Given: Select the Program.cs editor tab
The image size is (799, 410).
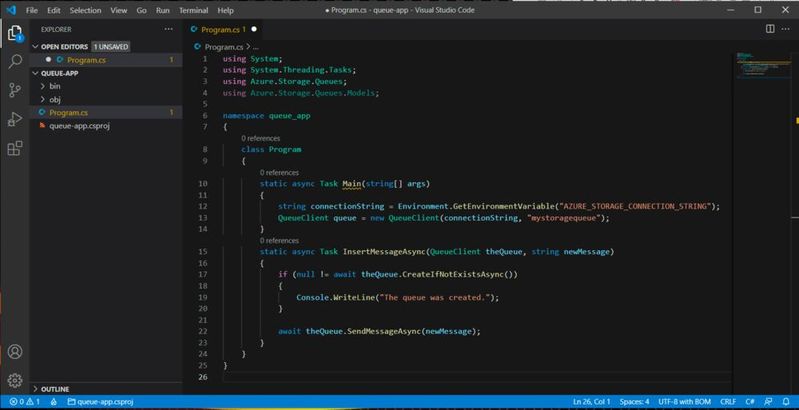Looking at the screenshot, I should click(223, 30).
